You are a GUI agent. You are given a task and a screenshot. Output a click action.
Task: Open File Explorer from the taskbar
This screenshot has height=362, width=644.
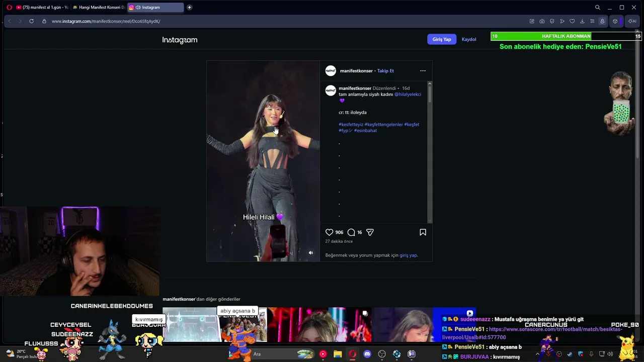tap(338, 354)
